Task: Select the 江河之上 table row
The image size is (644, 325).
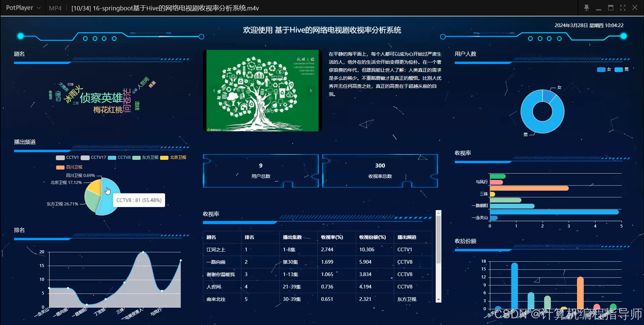Action: tap(317, 250)
